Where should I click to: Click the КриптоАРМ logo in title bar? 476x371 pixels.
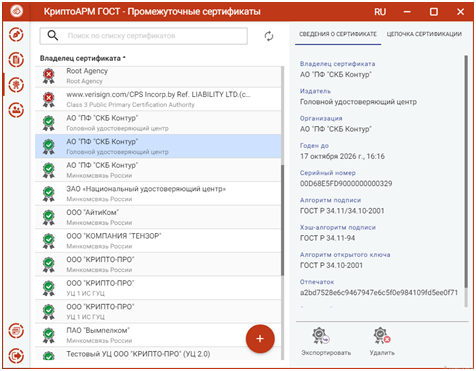pyautogui.click(x=16, y=12)
